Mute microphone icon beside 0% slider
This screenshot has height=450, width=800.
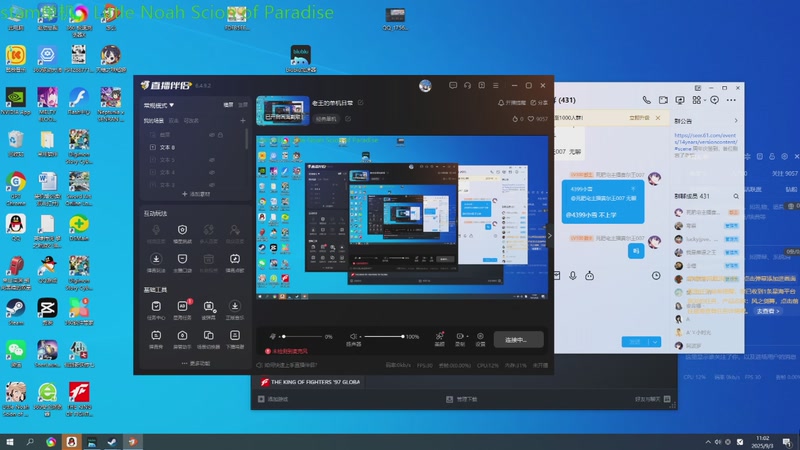(x=273, y=336)
